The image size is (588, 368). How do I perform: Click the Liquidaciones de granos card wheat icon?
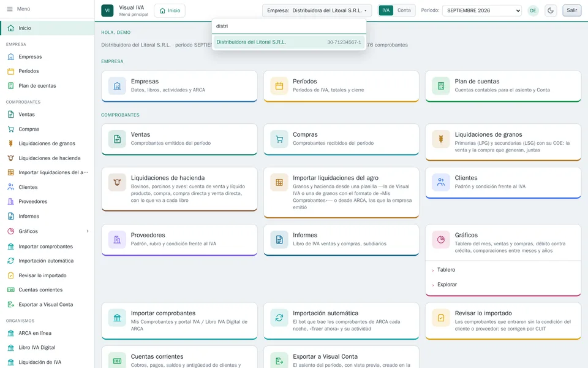440,139
